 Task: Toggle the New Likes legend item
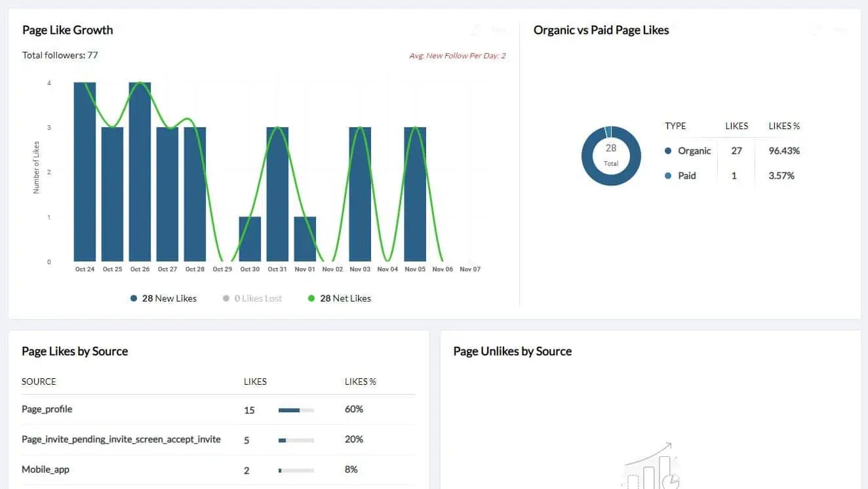tap(163, 298)
